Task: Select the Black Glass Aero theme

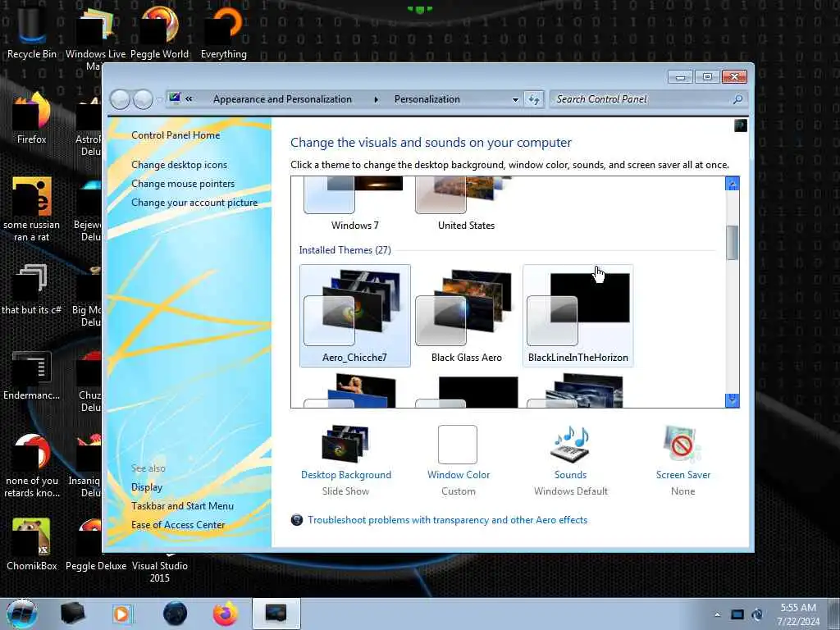Action: [466, 316]
